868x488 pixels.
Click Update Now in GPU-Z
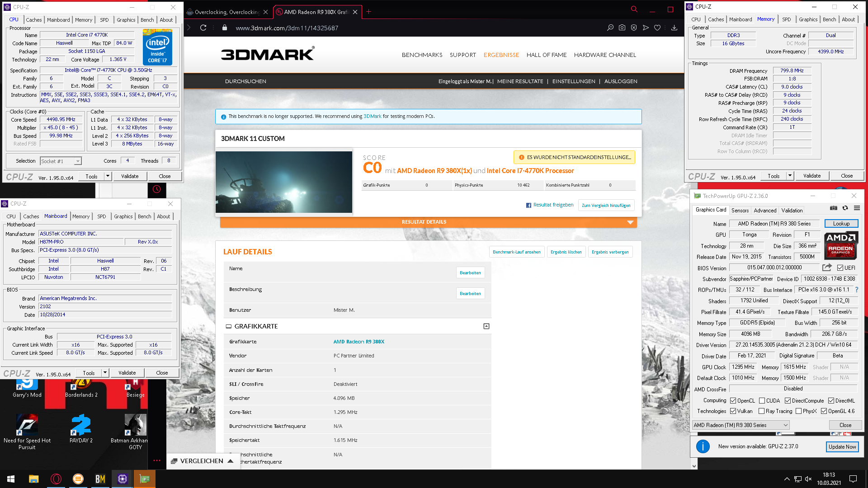click(x=842, y=447)
